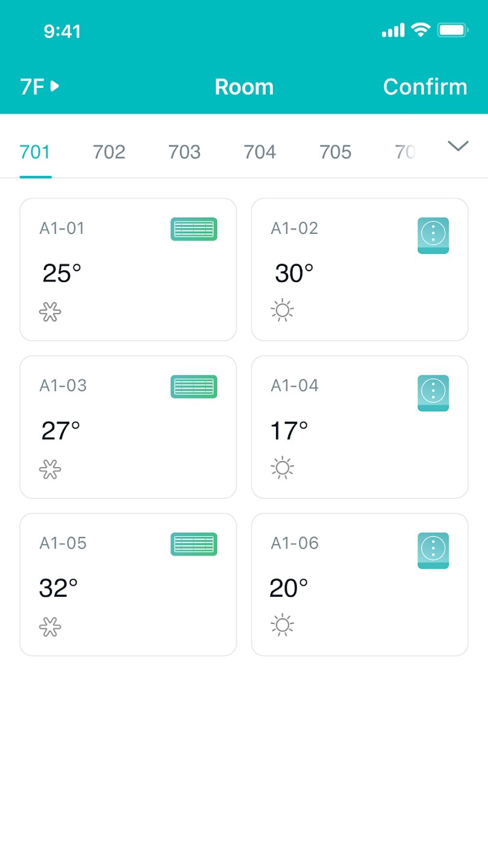Tap the sun heating icon on A1-02
This screenshot has height=868, width=488.
click(x=282, y=310)
